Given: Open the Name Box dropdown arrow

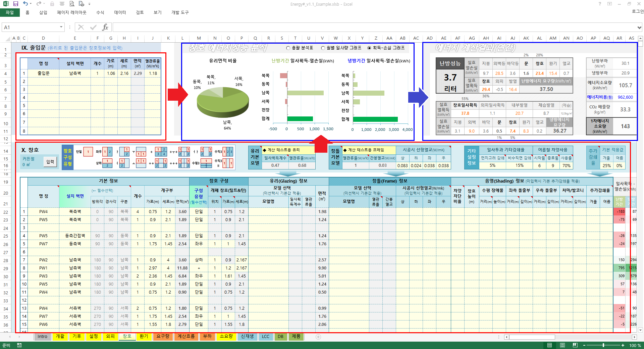Looking at the screenshot, I should coord(61,27).
